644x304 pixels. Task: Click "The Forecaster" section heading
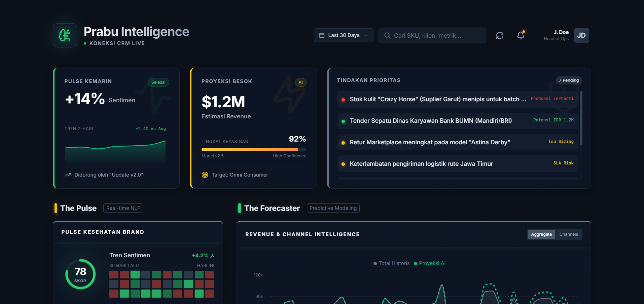pos(272,208)
